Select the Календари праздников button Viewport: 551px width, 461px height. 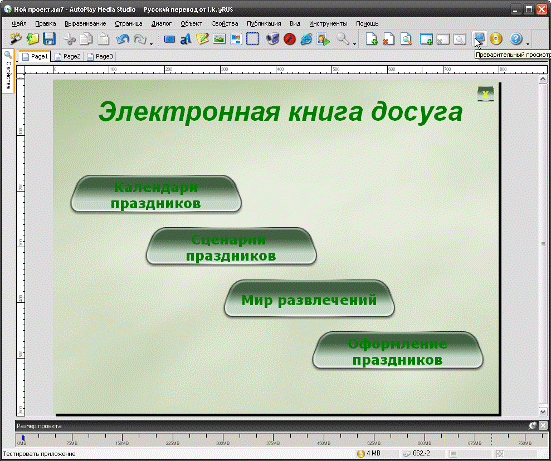tap(156, 194)
